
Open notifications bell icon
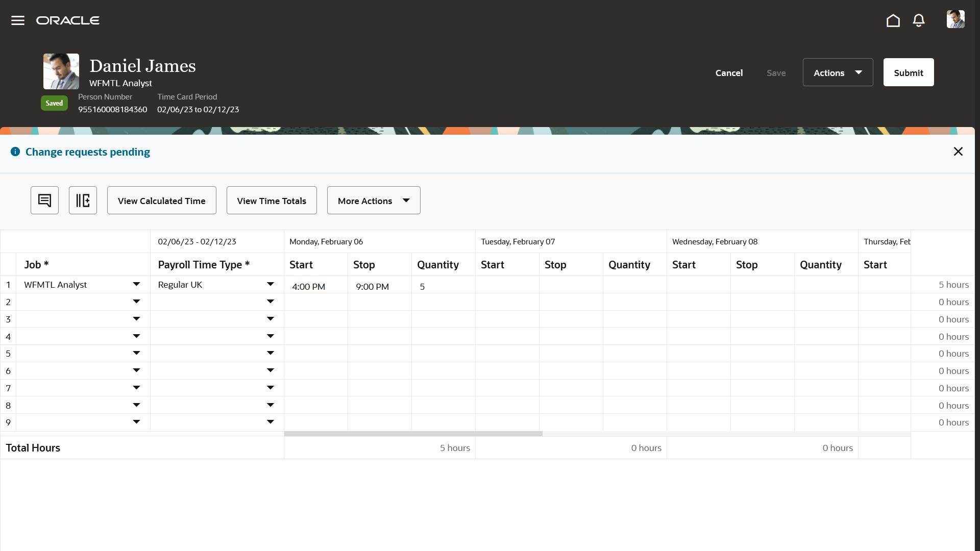(918, 20)
